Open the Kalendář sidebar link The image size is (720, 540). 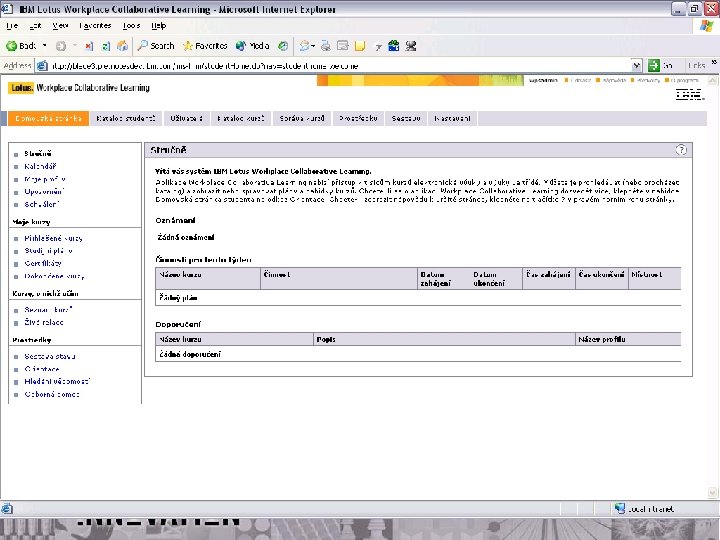pyautogui.click(x=40, y=166)
